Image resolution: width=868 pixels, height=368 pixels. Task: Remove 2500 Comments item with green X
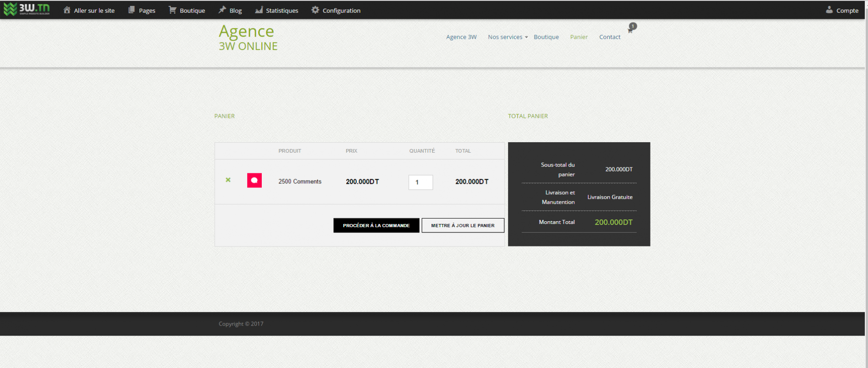(x=228, y=180)
